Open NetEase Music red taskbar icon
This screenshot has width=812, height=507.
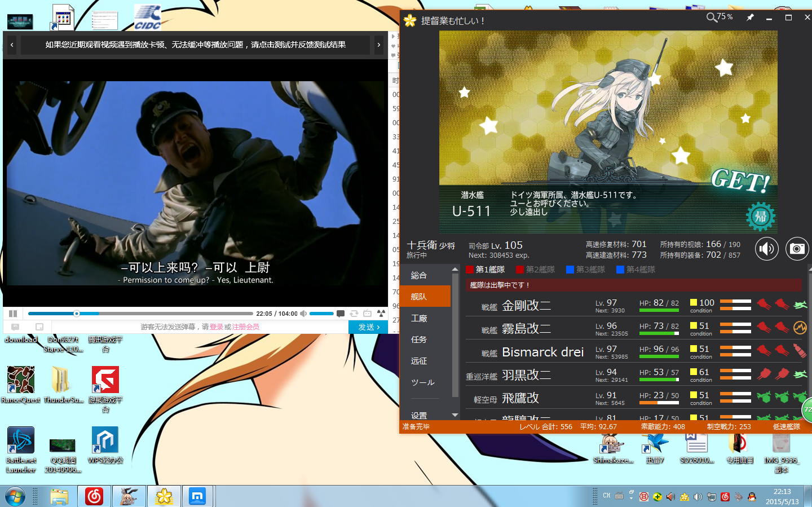tap(94, 497)
